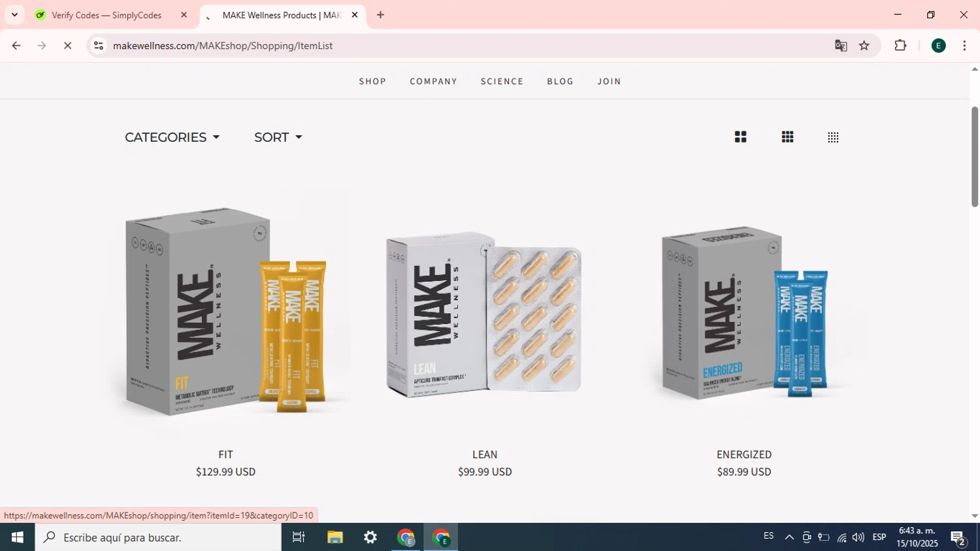Open a new browser tab
The width and height of the screenshot is (980, 551).
coord(380,15)
